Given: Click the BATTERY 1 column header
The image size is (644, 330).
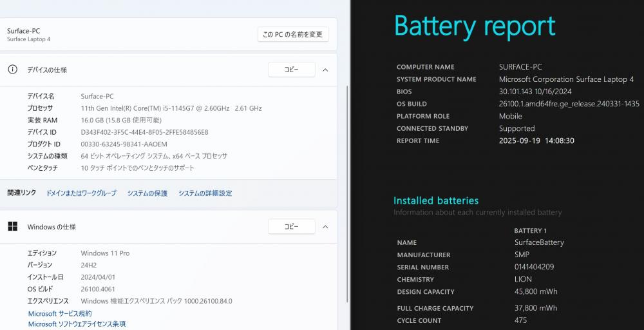Looking at the screenshot, I should (530, 231).
